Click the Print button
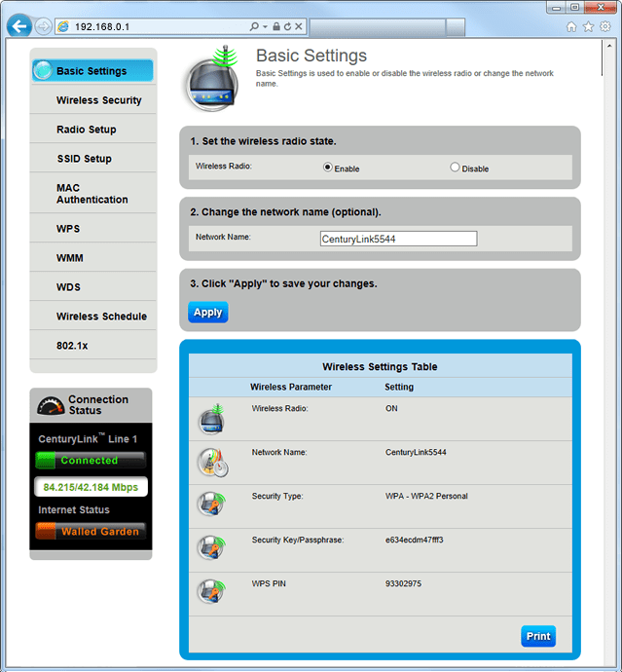Image resolution: width=622 pixels, height=672 pixels. pyautogui.click(x=538, y=636)
